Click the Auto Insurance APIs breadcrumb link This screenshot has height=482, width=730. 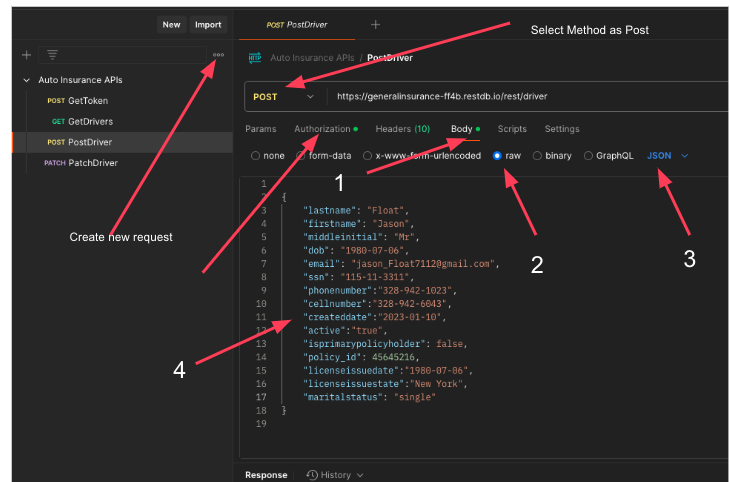[x=312, y=58]
